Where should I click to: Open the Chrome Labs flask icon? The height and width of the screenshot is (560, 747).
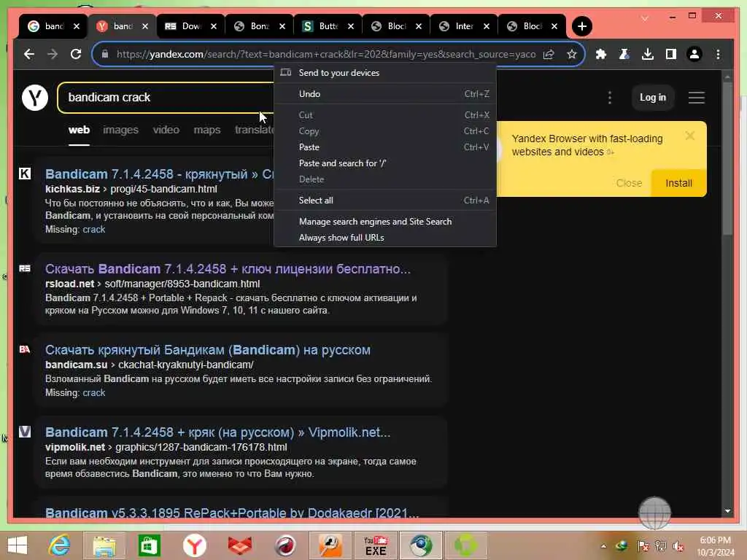624,54
